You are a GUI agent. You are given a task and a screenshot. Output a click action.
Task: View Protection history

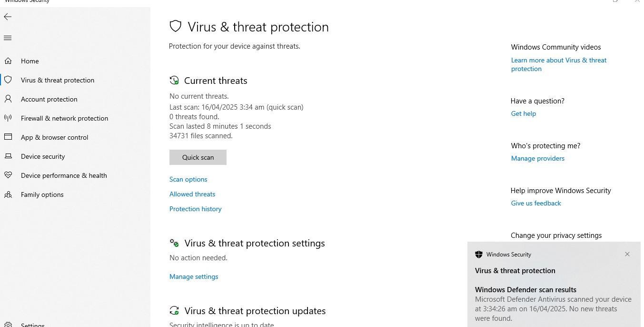[x=196, y=209]
